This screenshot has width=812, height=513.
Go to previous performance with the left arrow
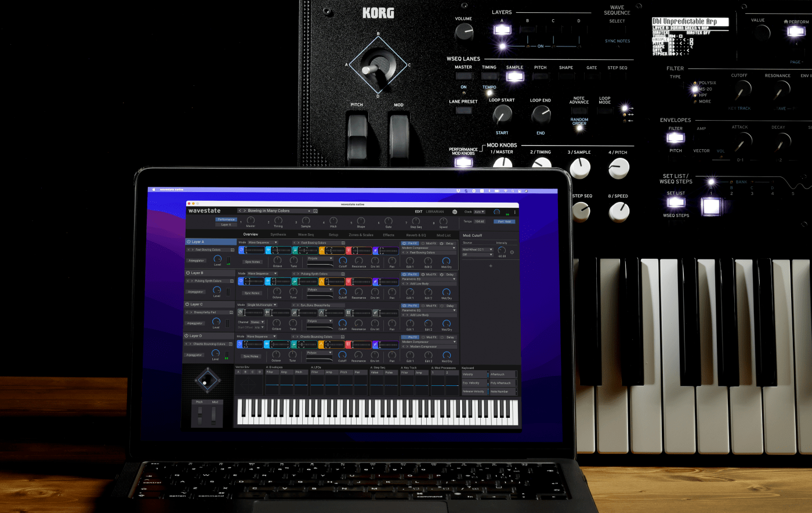point(240,211)
